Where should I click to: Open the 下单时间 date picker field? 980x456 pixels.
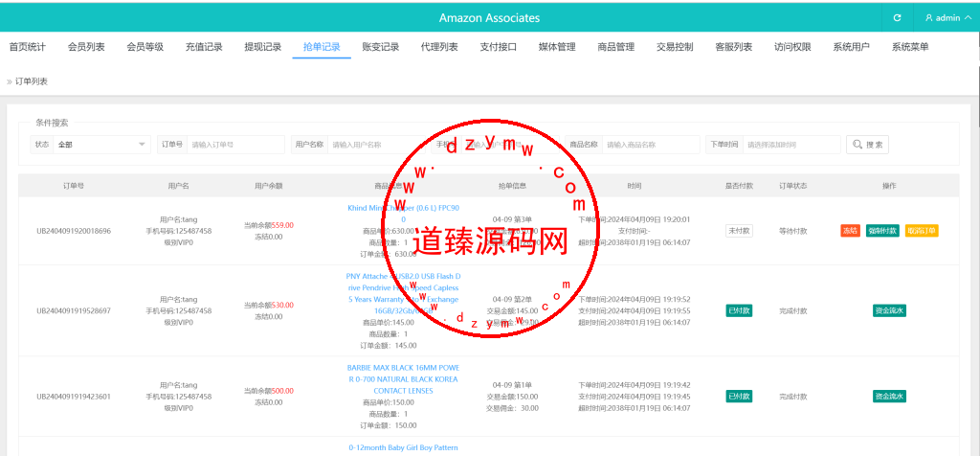point(791,145)
